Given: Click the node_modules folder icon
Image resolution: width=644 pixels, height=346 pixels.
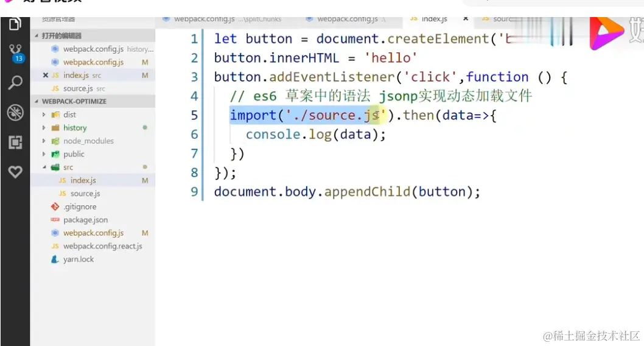Looking at the screenshot, I should 55,141.
